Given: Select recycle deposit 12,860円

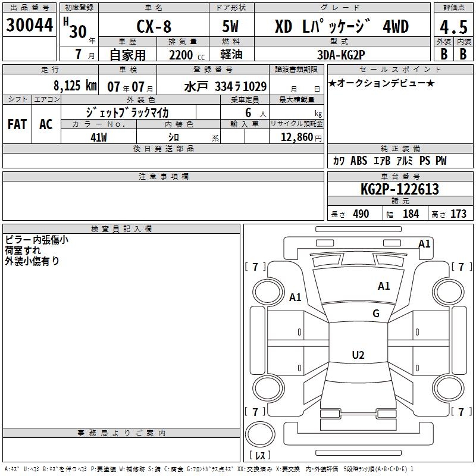Looking at the screenshot, I should 301,137.
